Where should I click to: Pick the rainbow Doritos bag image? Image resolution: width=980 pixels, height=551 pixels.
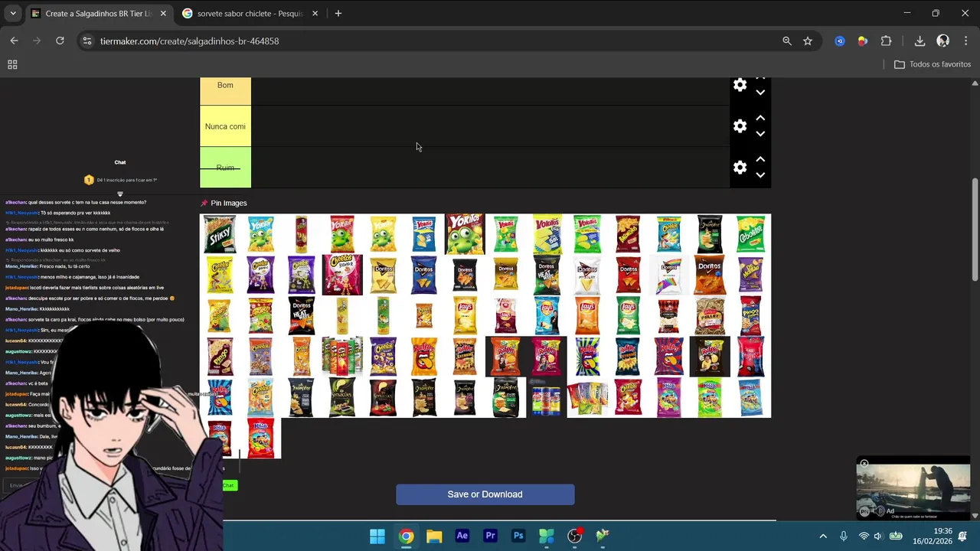(x=668, y=275)
